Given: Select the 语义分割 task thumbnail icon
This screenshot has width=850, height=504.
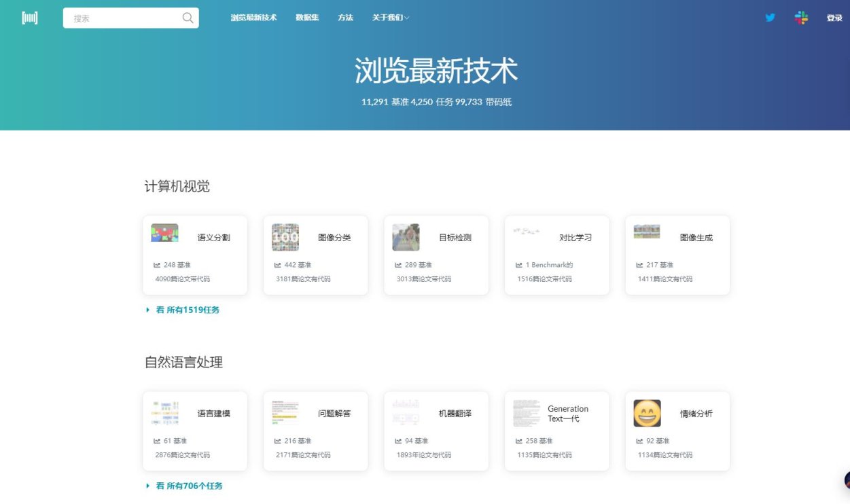Looking at the screenshot, I should coord(164,234).
